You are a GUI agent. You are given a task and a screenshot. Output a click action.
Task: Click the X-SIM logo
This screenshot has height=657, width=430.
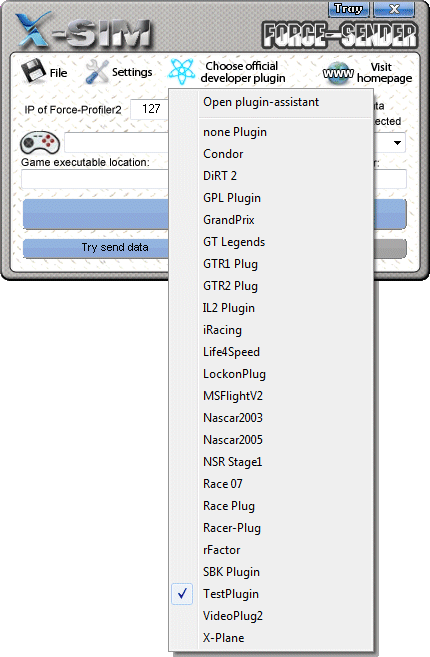[84, 30]
